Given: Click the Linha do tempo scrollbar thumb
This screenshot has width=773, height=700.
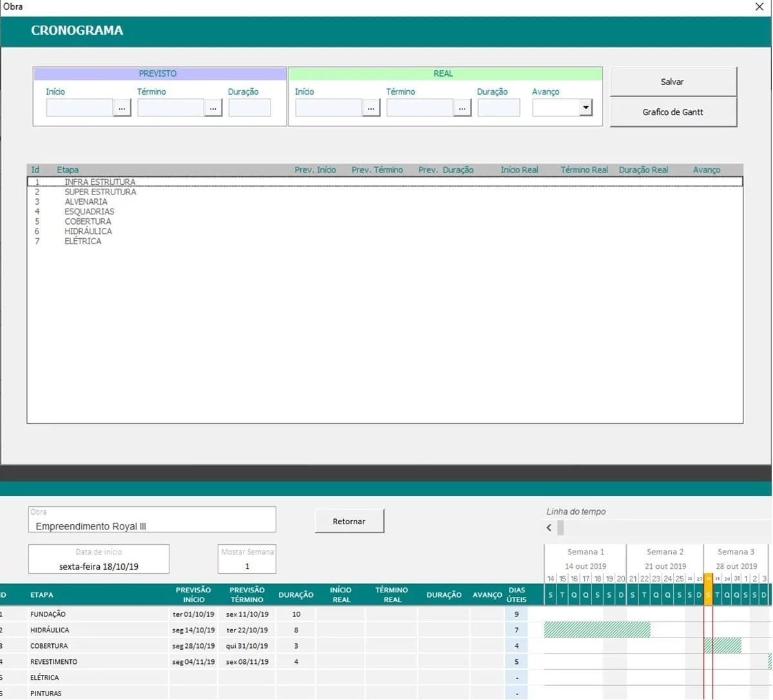Looking at the screenshot, I should (560, 527).
